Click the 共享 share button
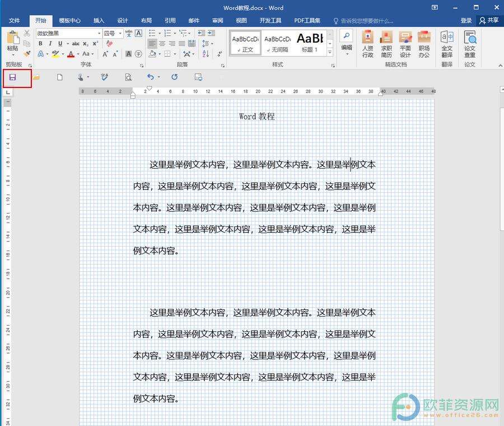Screen dimensions: 504x426 (489, 20)
